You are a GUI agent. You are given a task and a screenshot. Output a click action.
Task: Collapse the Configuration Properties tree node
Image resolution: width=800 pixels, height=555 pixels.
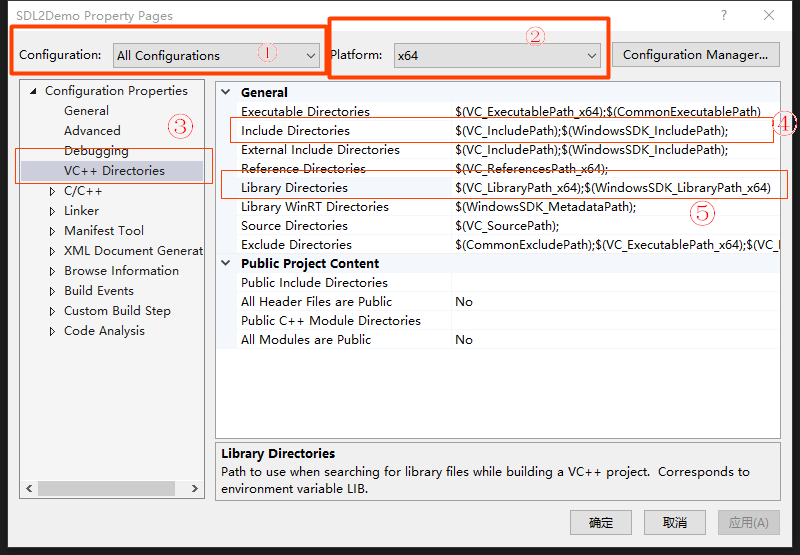(x=35, y=91)
